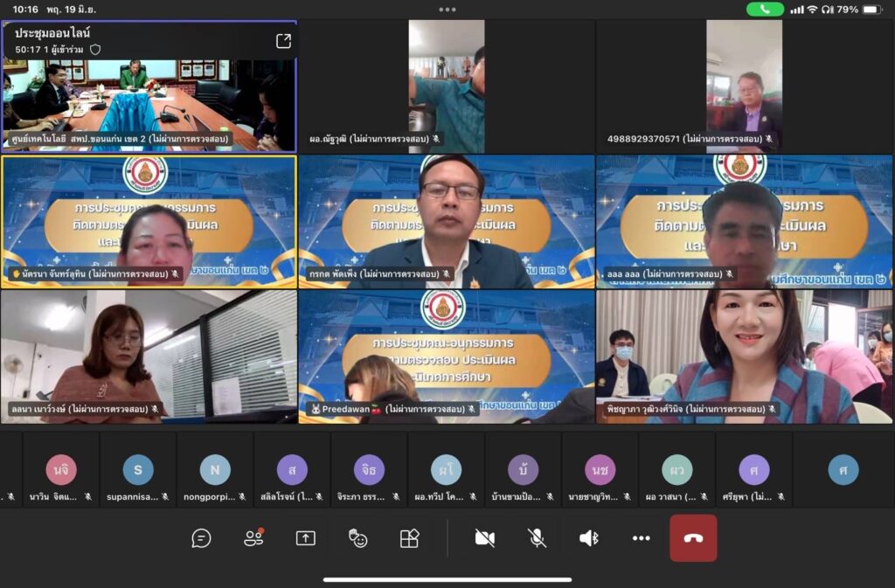
Task: Tap the shield icon next to ผู้เข้าร่วม
Action: pos(95,50)
